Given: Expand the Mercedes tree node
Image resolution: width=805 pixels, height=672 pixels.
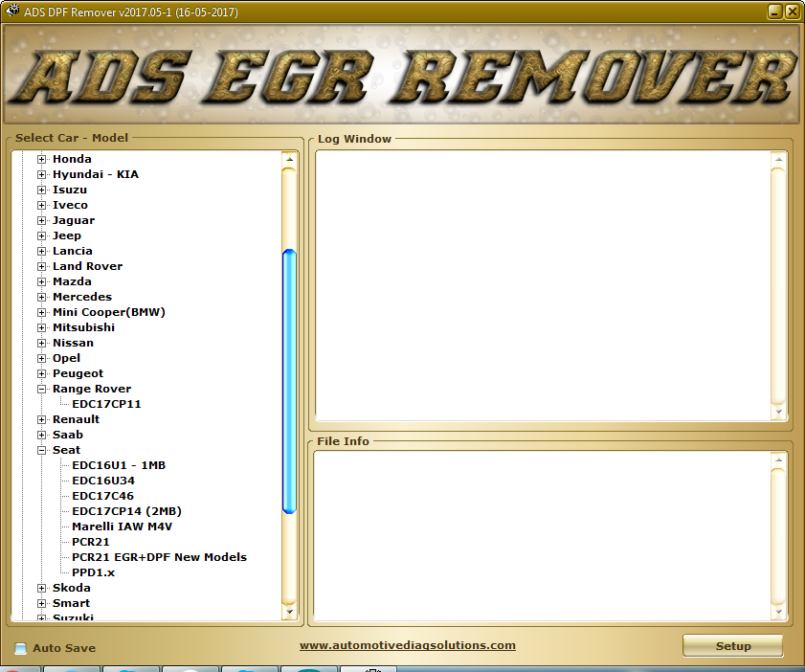Looking at the screenshot, I should tap(41, 298).
